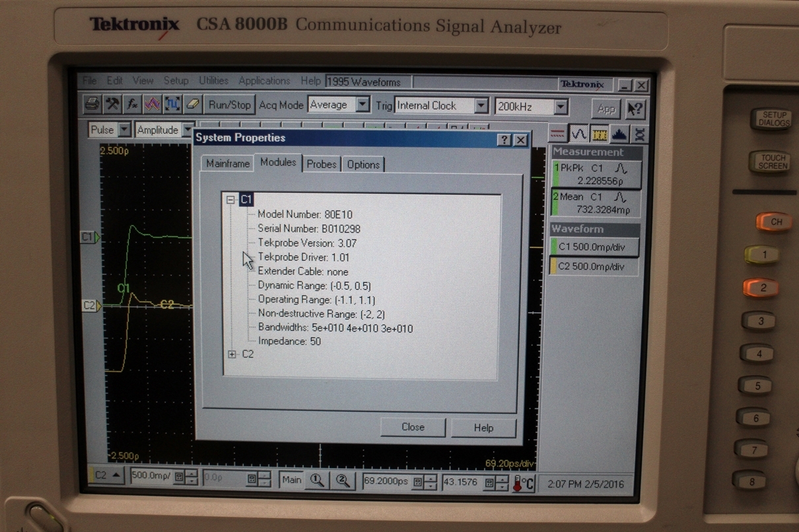The image size is (799, 532).
Task: Select the C1 500.0mp/div waveform entry
Action: pyautogui.click(x=595, y=247)
